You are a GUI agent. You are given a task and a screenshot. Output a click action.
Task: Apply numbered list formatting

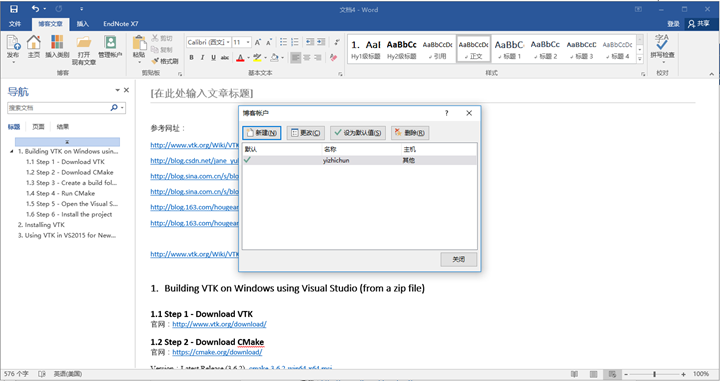[x=295, y=42]
